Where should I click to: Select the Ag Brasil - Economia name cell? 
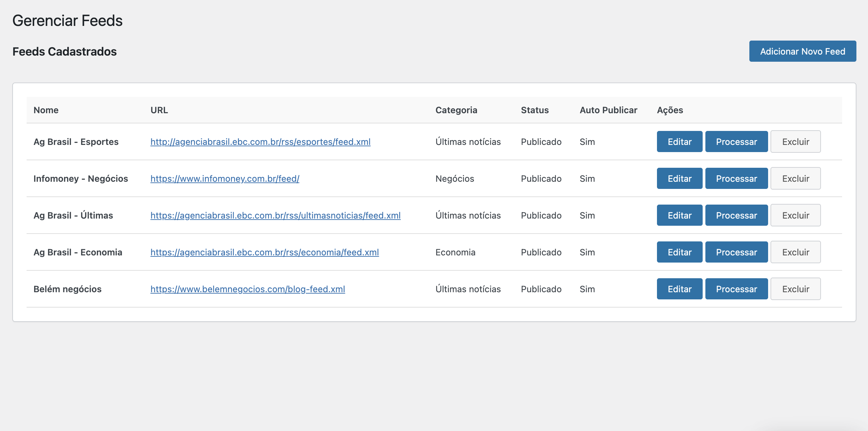coord(78,252)
